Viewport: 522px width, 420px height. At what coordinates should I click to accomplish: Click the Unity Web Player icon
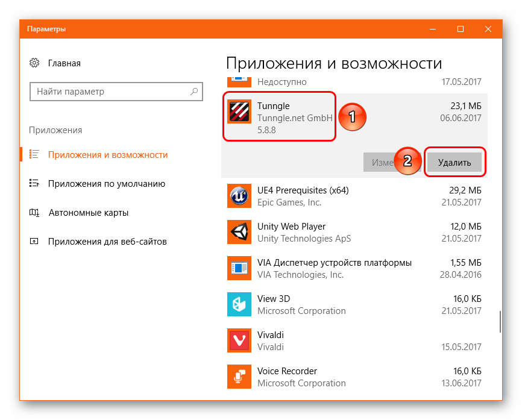click(239, 232)
